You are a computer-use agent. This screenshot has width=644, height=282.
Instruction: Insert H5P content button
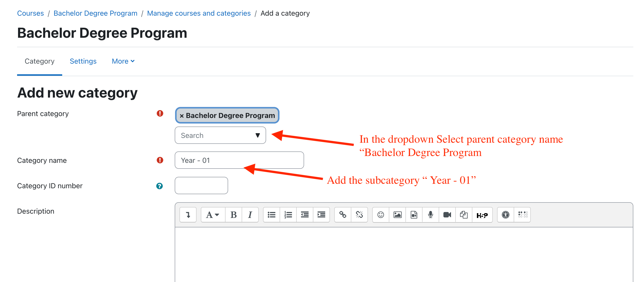[x=482, y=215]
